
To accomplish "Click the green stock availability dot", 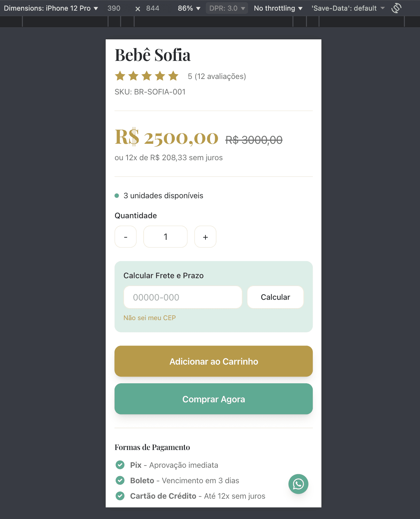I will [x=117, y=196].
